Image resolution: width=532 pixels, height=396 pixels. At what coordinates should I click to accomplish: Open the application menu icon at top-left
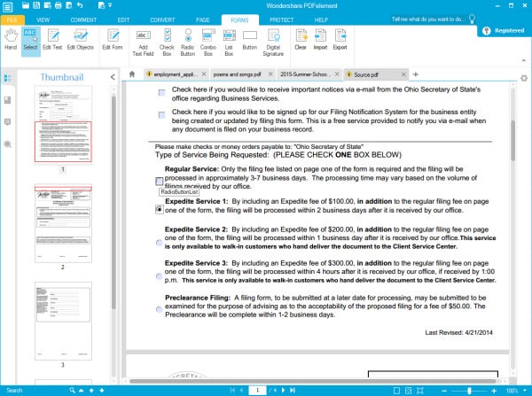(7, 6)
